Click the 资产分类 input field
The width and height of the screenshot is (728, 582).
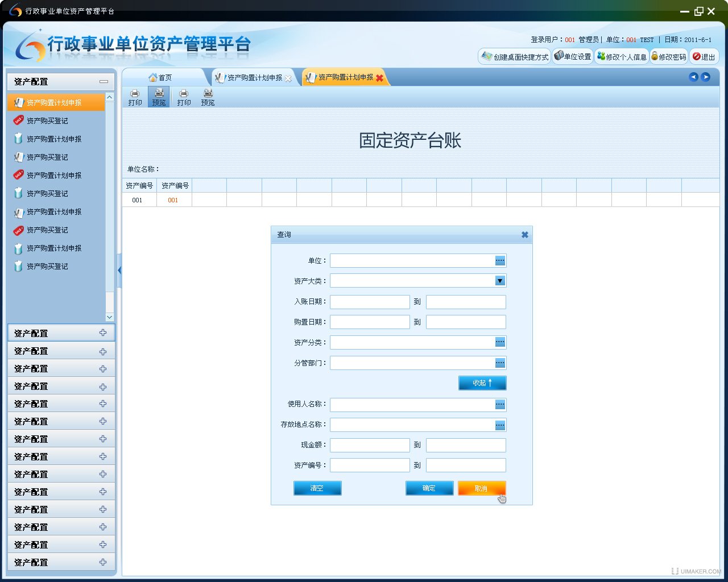click(x=412, y=342)
